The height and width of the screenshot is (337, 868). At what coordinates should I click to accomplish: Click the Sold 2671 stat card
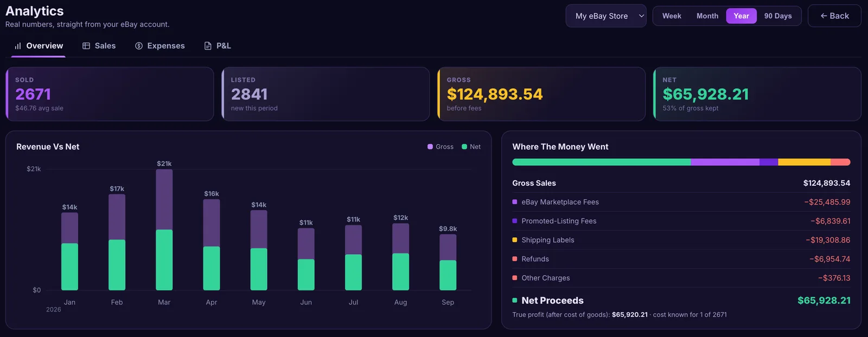[x=110, y=94]
